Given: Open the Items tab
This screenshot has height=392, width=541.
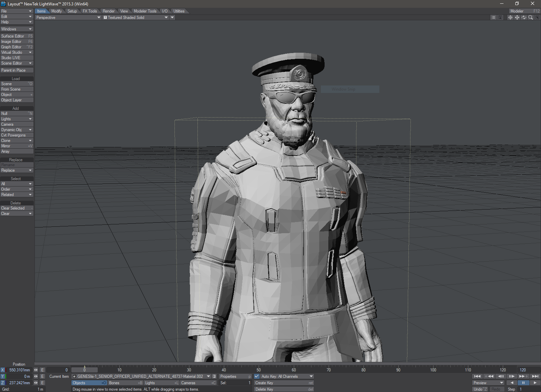Looking at the screenshot, I should click(x=41, y=11).
